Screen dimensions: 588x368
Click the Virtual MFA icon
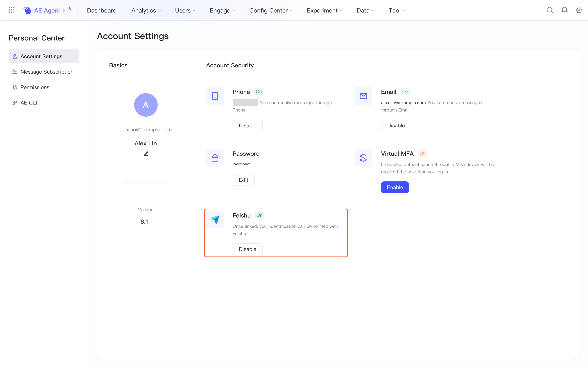click(363, 158)
